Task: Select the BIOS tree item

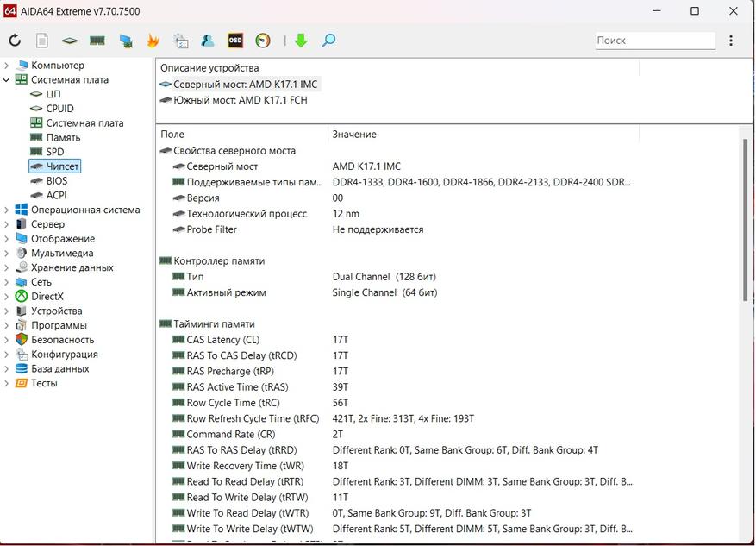Action: coord(56,181)
